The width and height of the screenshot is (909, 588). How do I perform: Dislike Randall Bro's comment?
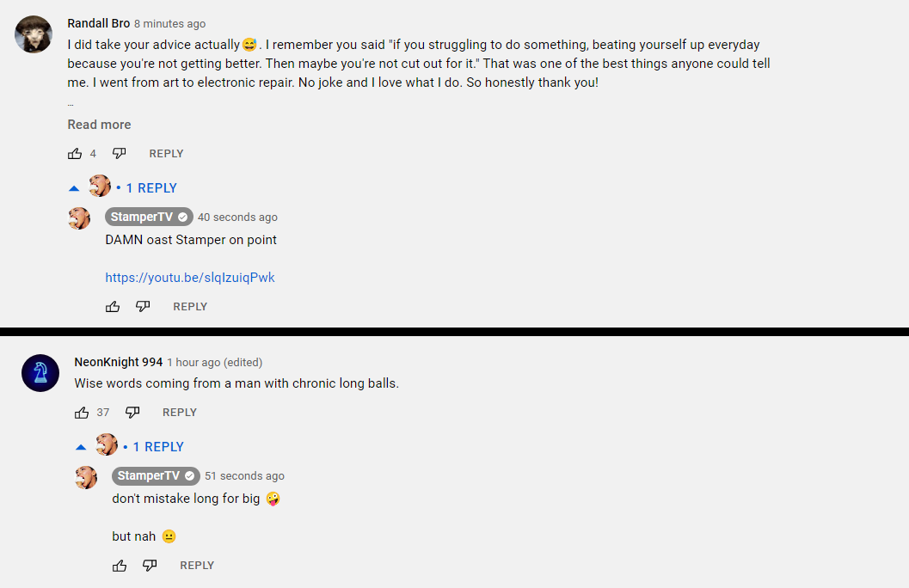tap(119, 154)
